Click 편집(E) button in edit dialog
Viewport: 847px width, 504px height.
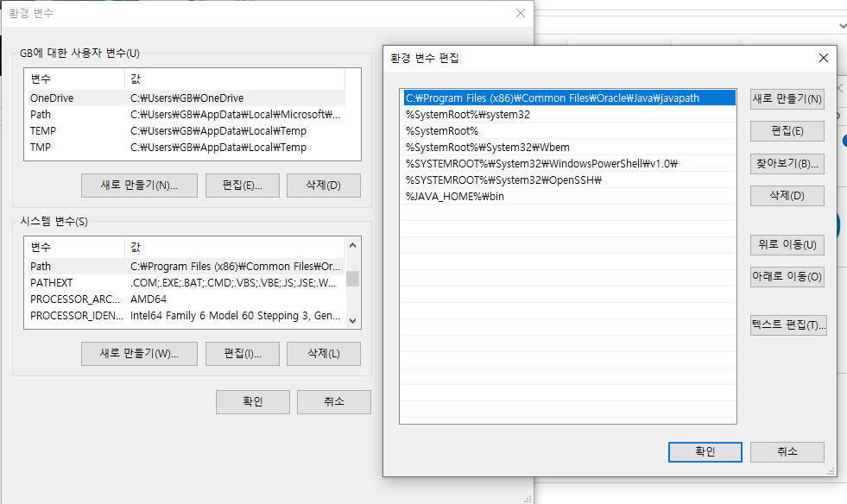coord(787,131)
